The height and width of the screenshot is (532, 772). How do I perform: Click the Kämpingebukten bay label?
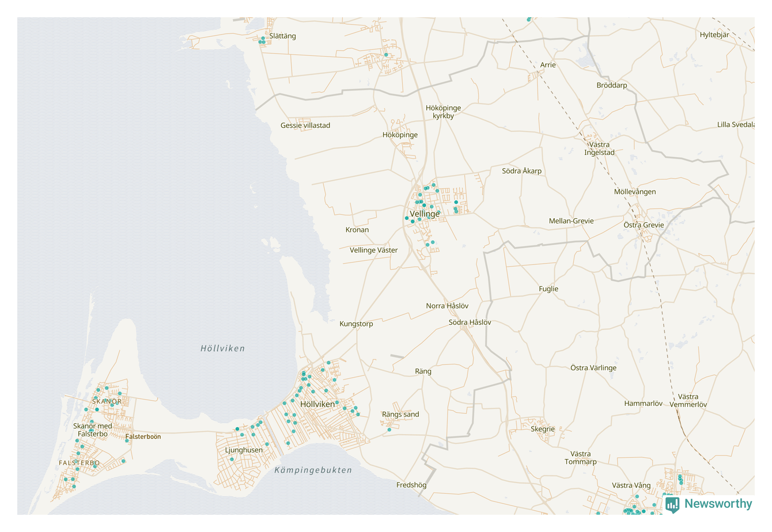(313, 470)
